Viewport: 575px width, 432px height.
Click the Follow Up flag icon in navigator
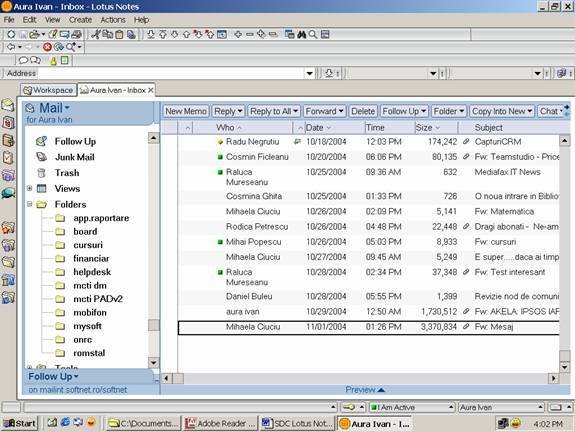[41, 141]
